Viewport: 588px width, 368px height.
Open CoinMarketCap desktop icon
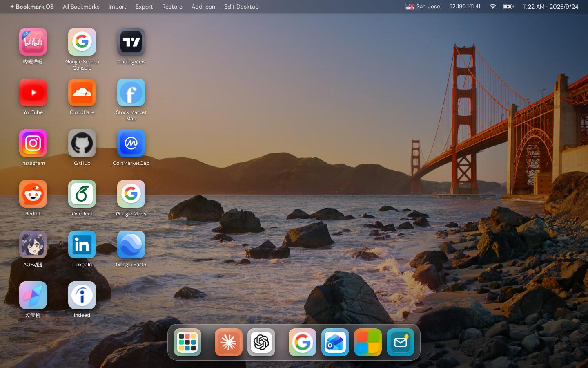click(131, 143)
